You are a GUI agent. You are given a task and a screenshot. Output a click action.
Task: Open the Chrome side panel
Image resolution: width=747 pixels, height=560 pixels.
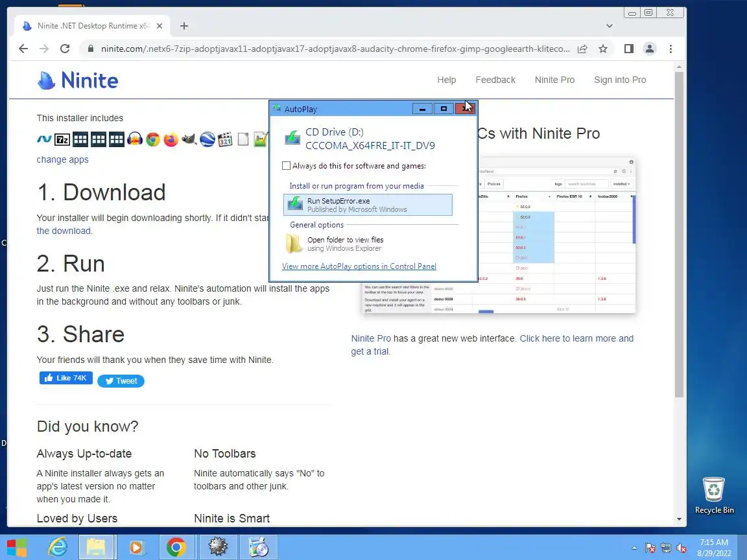tap(629, 49)
